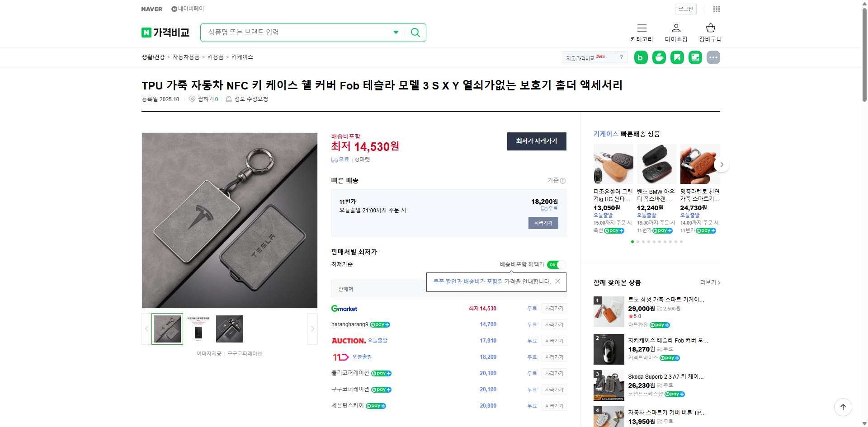Viewport: 868px width, 427px height.
Task: Click the second carousel pagination dot
Action: [638, 242]
